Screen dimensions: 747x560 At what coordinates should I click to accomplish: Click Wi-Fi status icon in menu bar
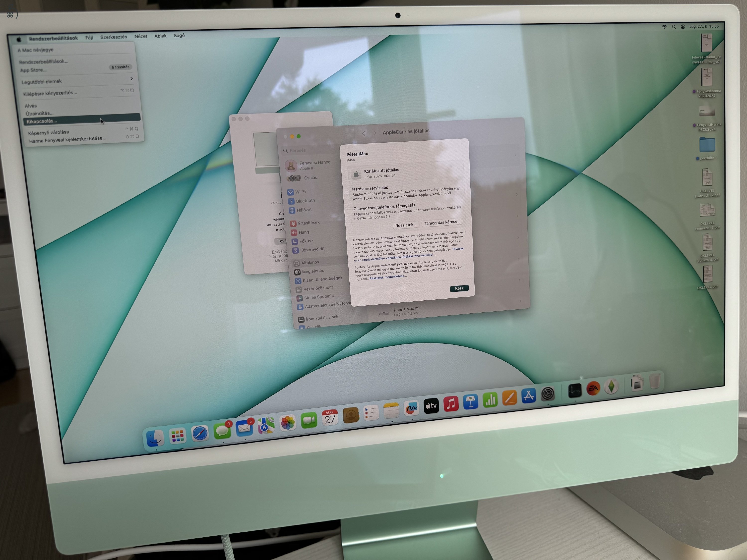click(664, 27)
